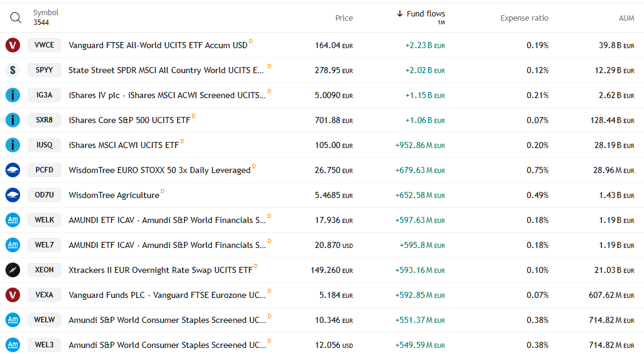Click the Xtrackers logo beside XEON

13,270
